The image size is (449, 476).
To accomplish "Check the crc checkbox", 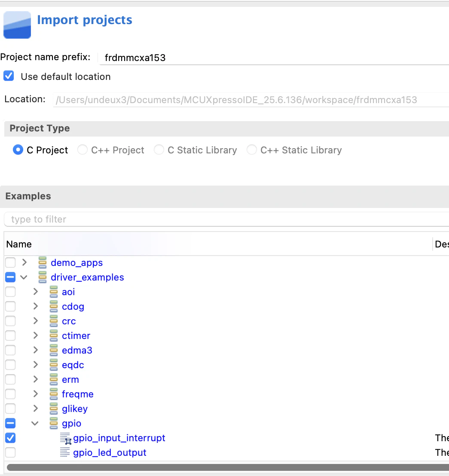I will 10,321.
